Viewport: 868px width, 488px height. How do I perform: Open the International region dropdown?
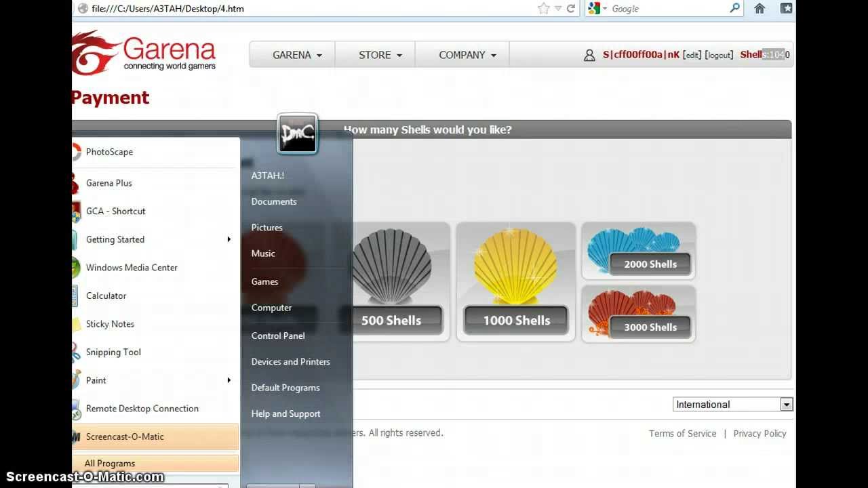733,405
